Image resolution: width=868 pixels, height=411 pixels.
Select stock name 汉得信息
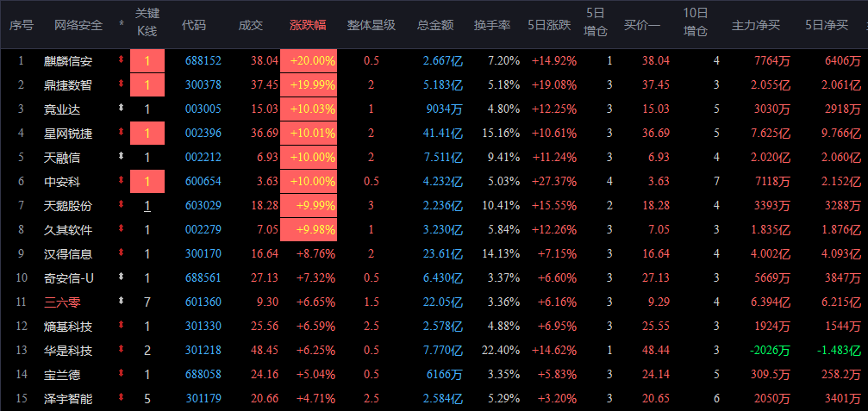pyautogui.click(x=68, y=254)
